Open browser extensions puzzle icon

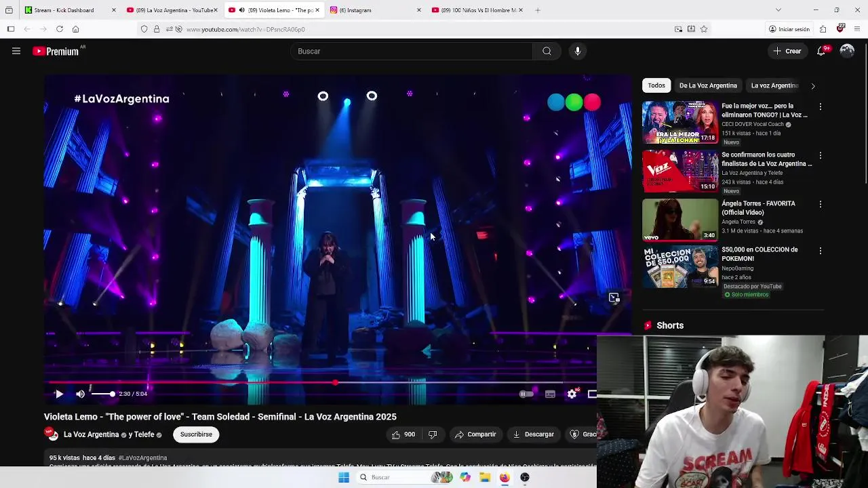tap(823, 29)
